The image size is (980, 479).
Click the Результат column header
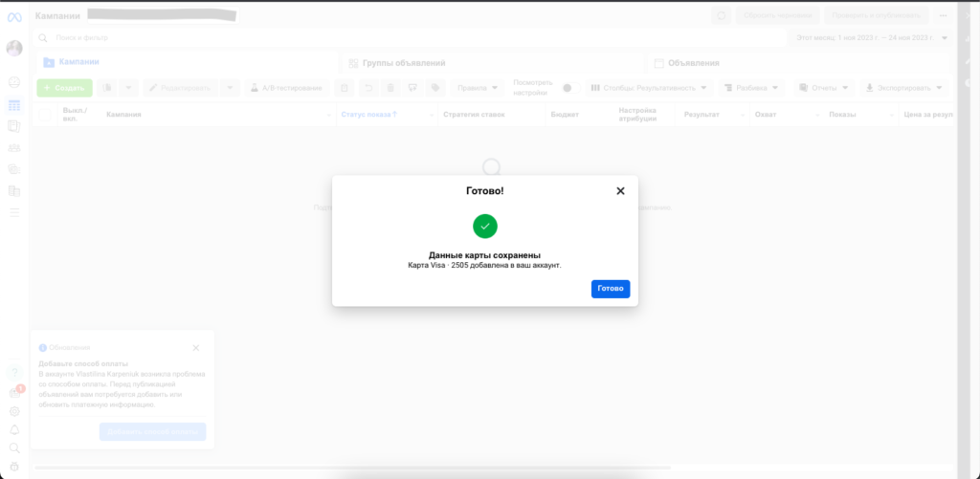[x=713, y=115]
